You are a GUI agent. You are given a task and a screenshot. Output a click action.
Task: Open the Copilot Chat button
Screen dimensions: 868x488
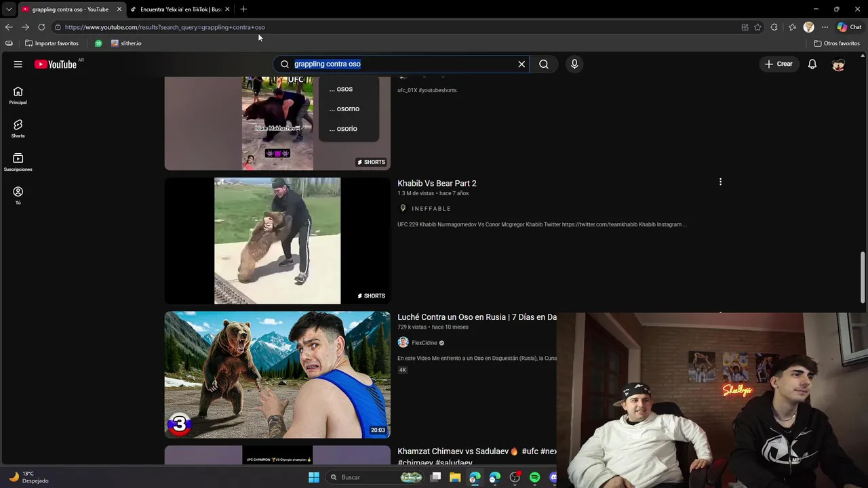pyautogui.click(x=849, y=27)
